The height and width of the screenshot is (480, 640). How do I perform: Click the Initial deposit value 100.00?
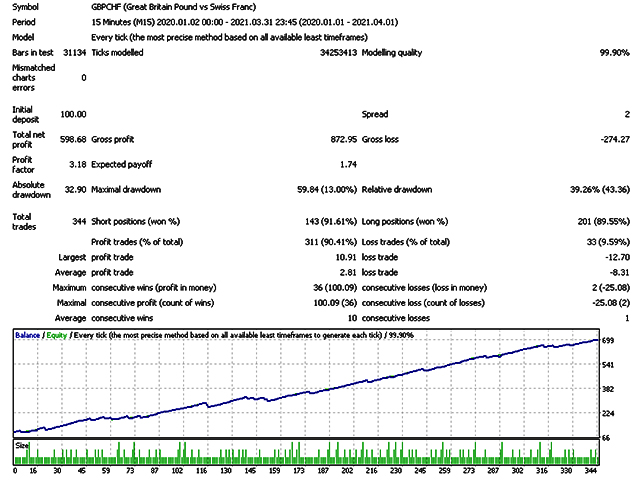[73, 114]
